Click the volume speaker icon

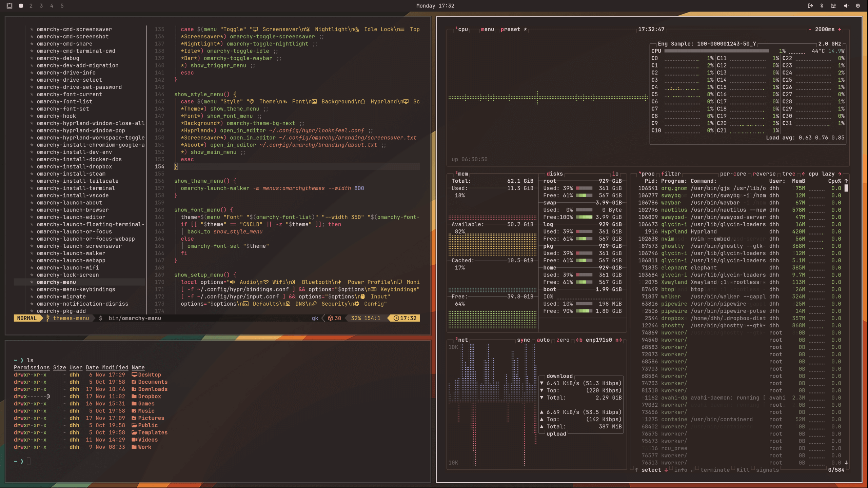pos(846,6)
